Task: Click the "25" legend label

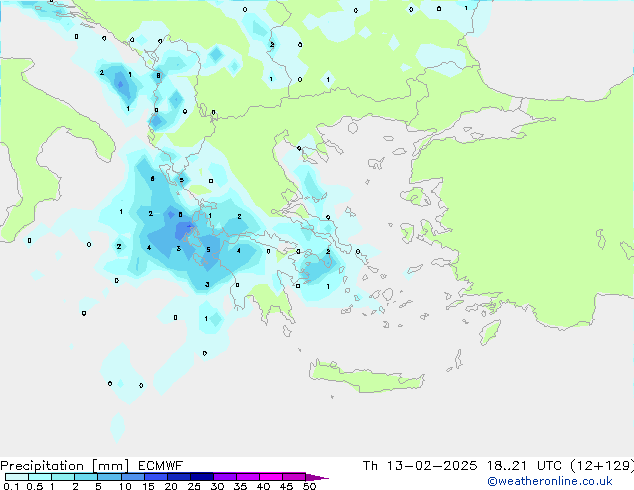Action: [194, 486]
